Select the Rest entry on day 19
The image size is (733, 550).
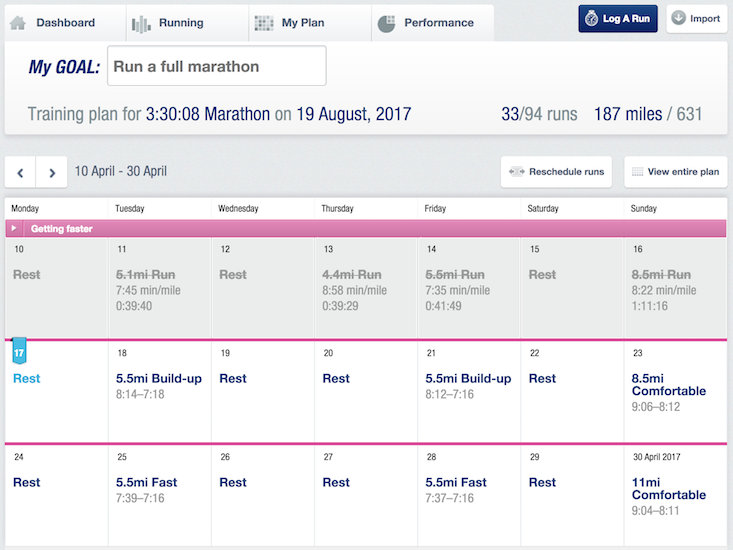click(x=233, y=379)
